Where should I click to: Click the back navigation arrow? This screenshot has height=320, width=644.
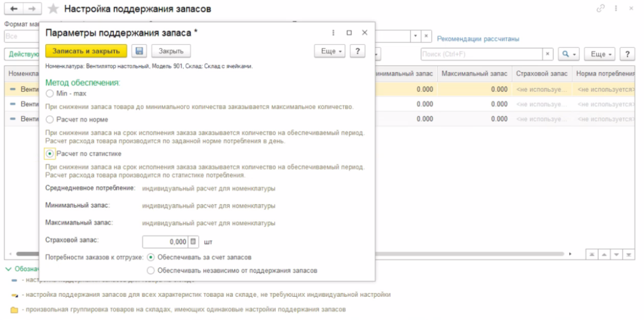coord(14,9)
